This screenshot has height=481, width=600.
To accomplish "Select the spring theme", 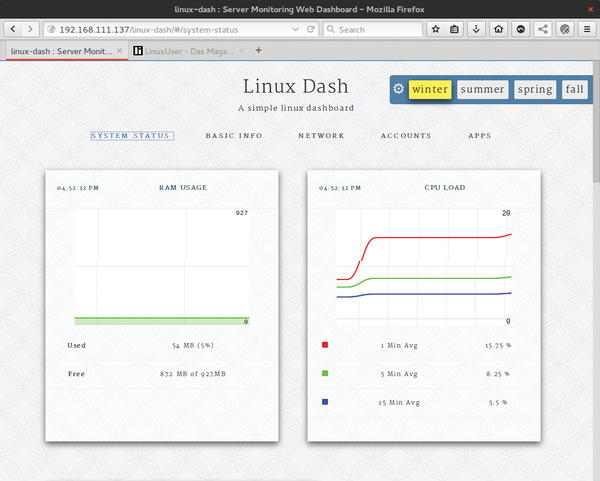I will pyautogui.click(x=535, y=90).
